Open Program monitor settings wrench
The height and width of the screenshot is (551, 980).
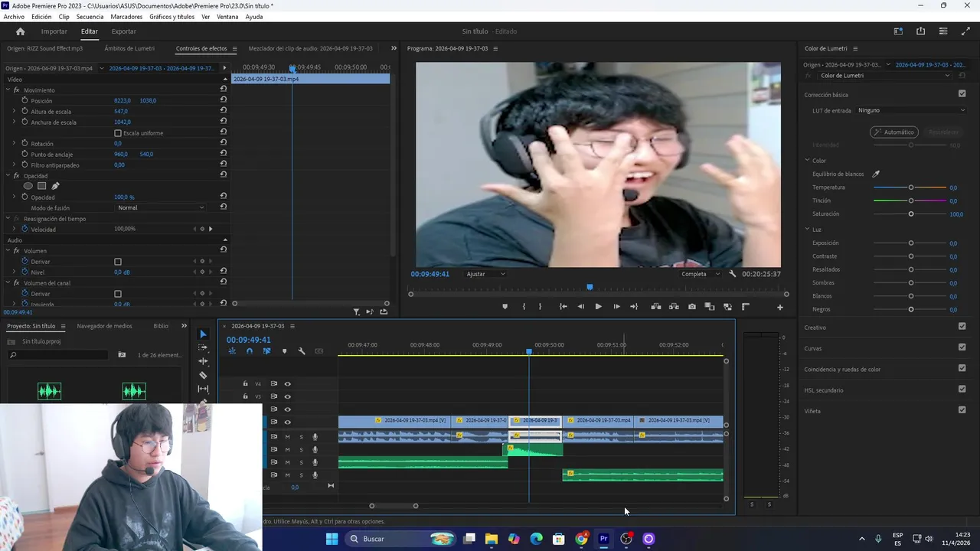pyautogui.click(x=733, y=274)
